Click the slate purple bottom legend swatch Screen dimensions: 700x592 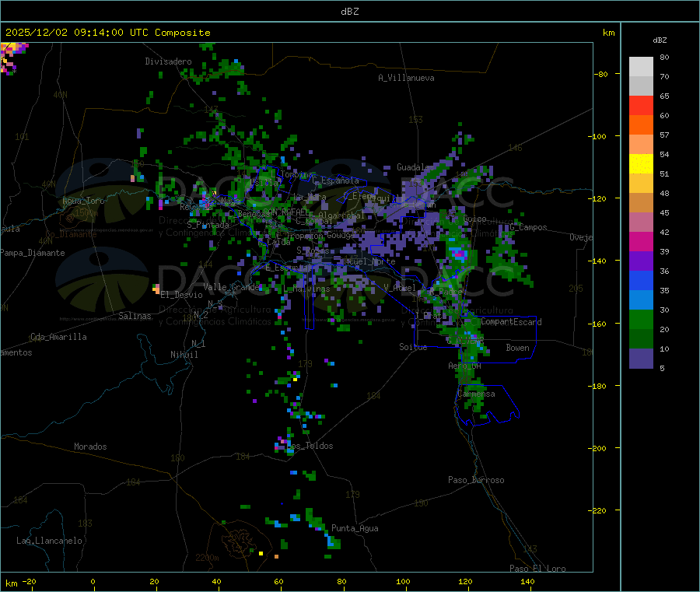(641, 359)
